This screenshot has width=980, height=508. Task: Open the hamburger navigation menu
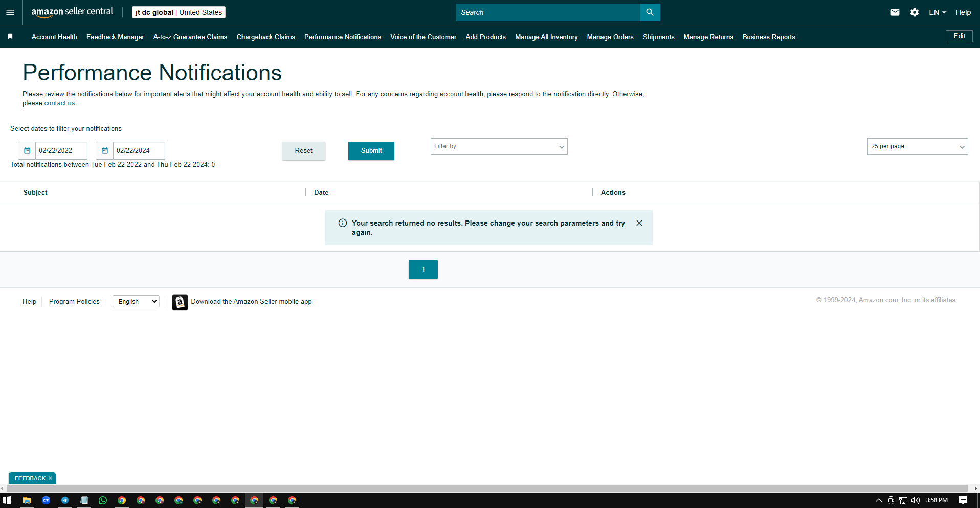pos(10,12)
